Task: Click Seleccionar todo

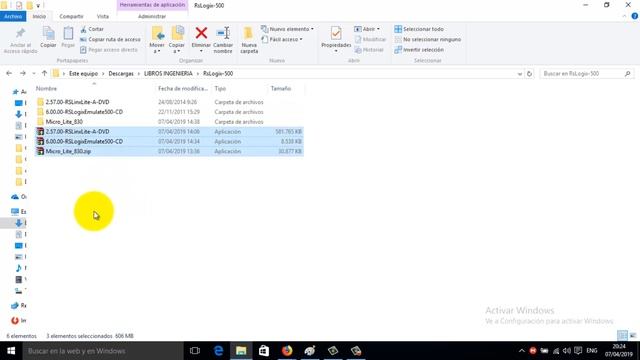Action: tap(419, 29)
